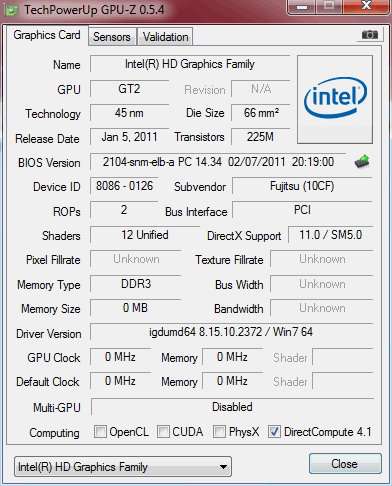Click the BIOS Version text field
Viewport: 392px width, 486px height.
218,162
